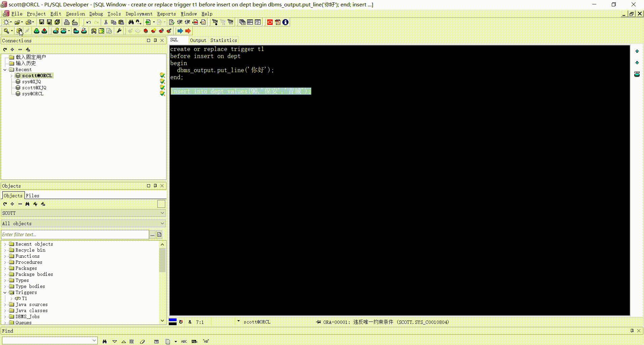The image size is (644, 345).
Task: Click the Window list icon
Action: pyautogui.click(x=242, y=22)
